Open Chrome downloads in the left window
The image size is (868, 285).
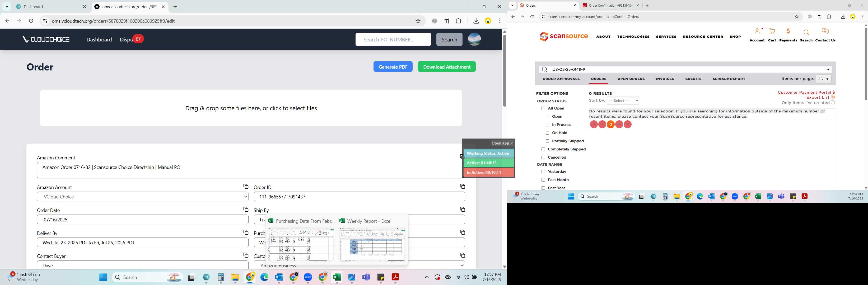tap(476, 21)
